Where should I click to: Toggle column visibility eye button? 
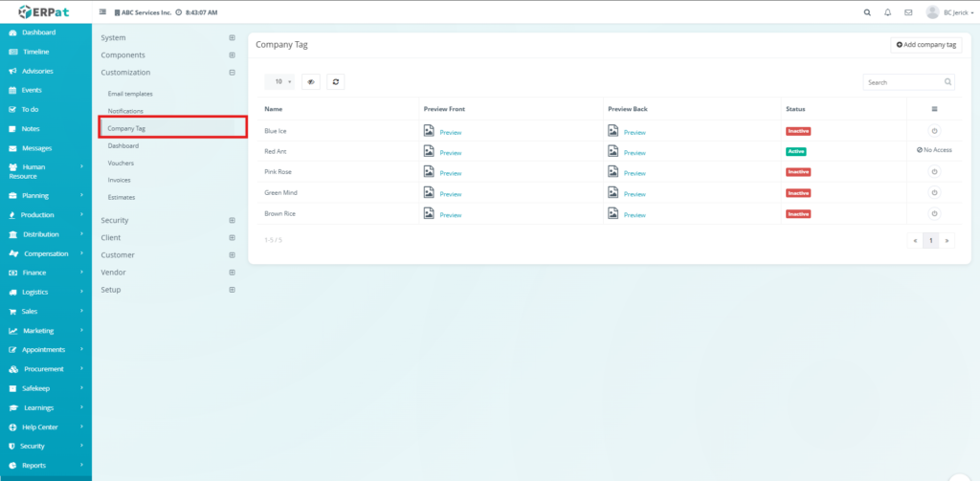click(311, 82)
